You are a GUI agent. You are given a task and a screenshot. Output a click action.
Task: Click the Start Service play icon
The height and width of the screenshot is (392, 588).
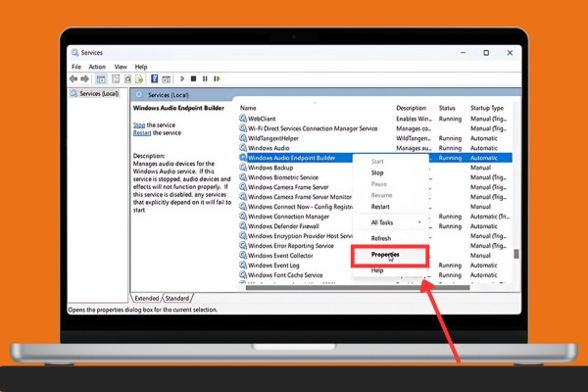(x=182, y=78)
